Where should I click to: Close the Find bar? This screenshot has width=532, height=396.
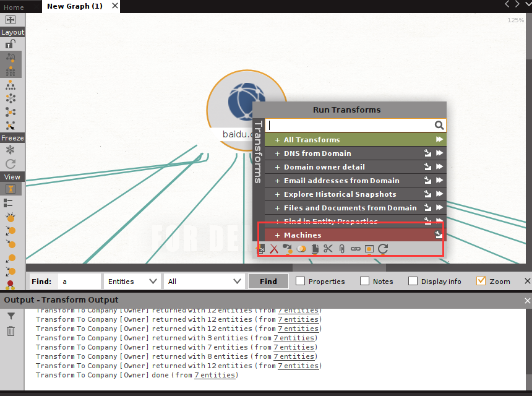[527, 281]
